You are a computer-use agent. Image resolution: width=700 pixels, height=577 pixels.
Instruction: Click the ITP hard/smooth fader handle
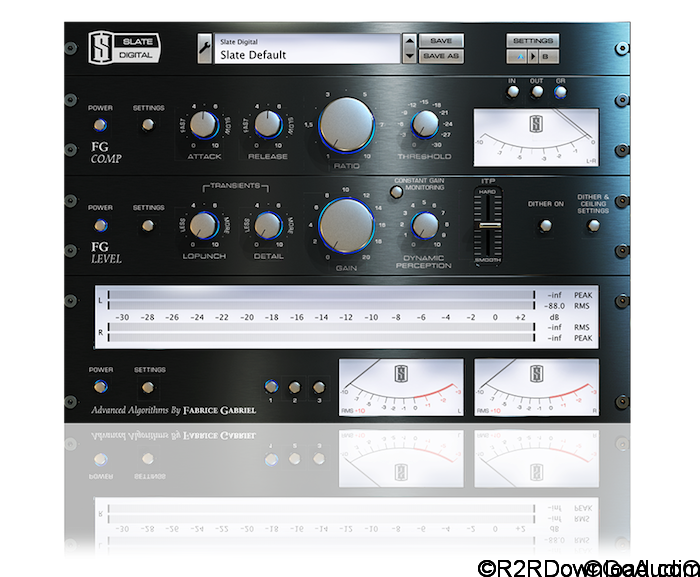coord(489,226)
